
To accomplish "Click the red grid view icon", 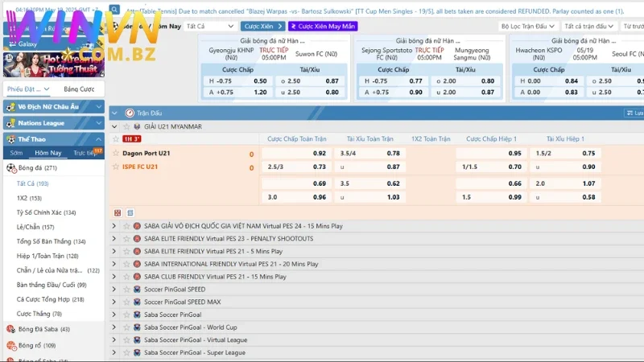I will [x=118, y=213].
